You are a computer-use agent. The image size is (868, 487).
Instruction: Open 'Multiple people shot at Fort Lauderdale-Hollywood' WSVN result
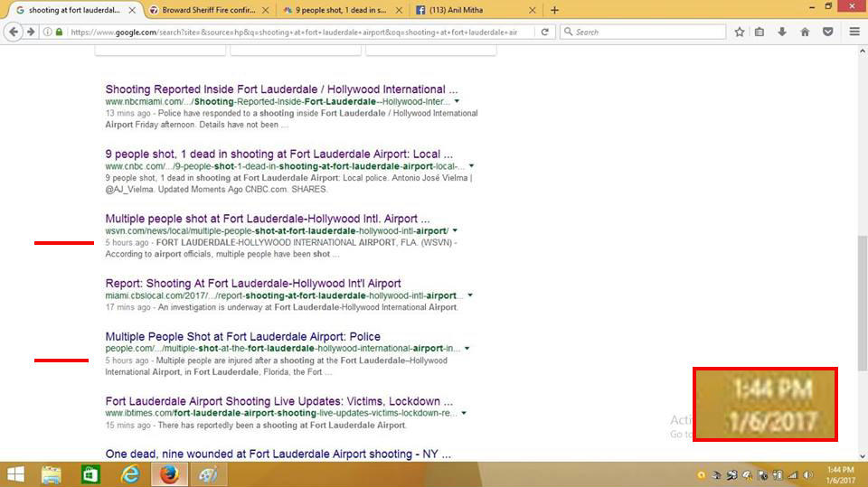click(268, 219)
